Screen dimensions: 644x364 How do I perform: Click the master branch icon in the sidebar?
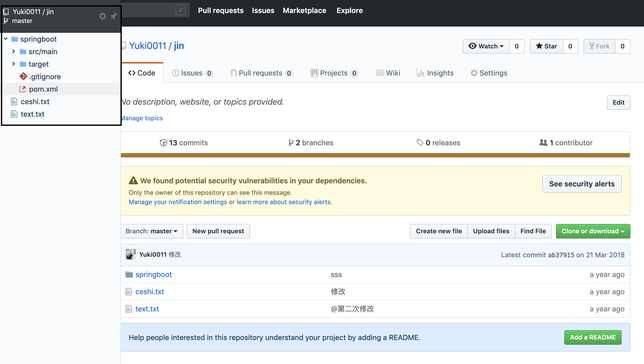point(6,21)
